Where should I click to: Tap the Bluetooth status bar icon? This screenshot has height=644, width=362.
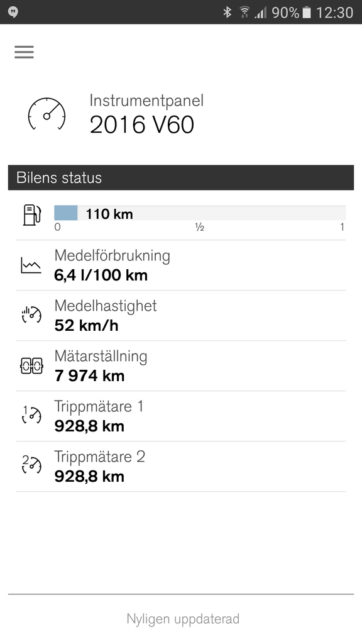(x=227, y=13)
